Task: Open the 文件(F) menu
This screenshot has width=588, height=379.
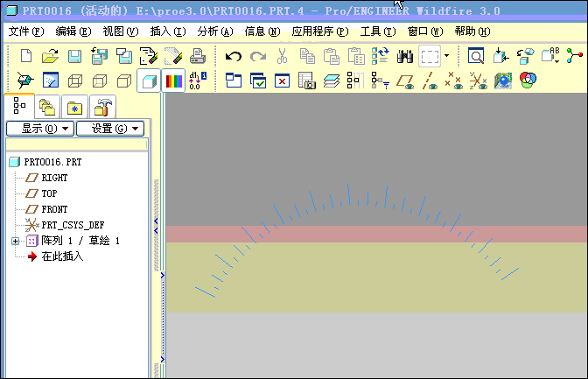Action: 26,32
